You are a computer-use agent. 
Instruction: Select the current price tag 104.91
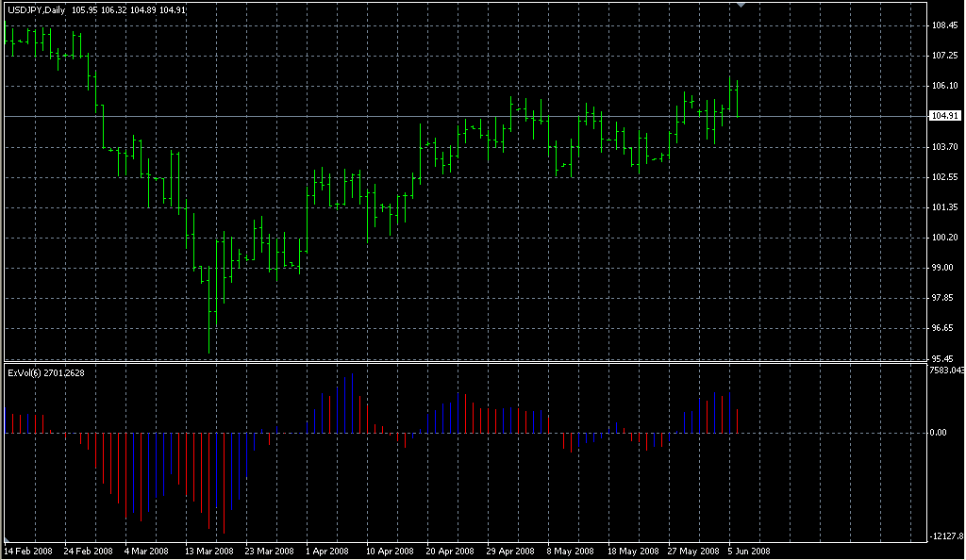click(x=944, y=116)
